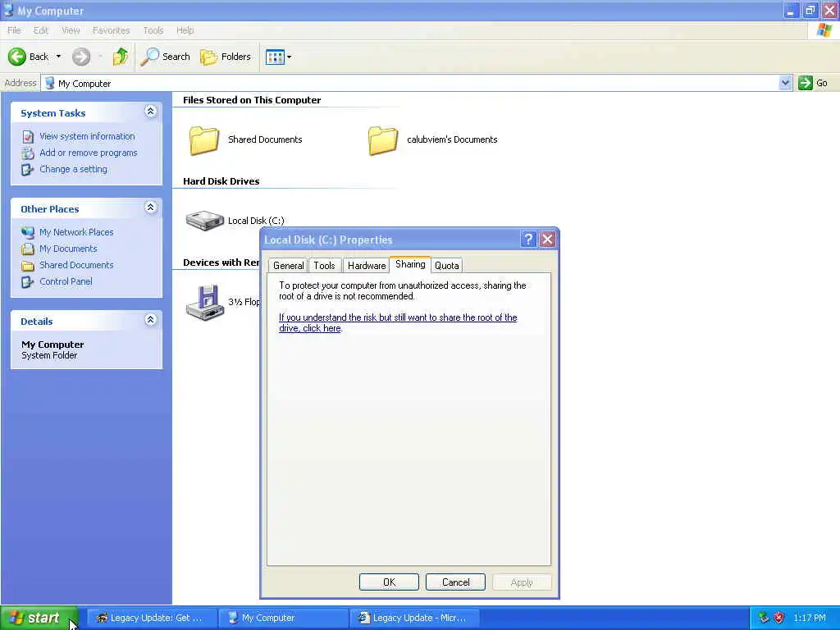This screenshot has width=840, height=630.
Task: Click Change a setting link
Action: [73, 169]
